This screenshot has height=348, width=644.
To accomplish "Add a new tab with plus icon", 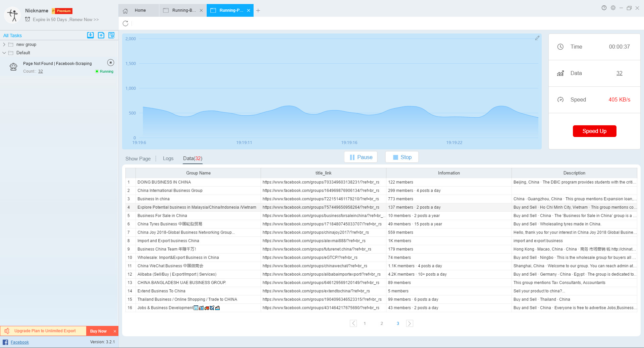I will click(258, 10).
